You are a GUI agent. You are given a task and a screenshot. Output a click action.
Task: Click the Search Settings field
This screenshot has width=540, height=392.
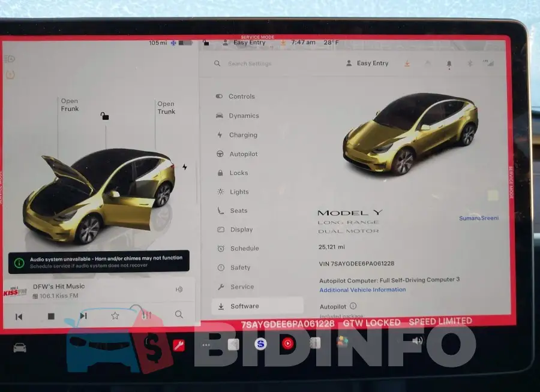[x=250, y=64]
